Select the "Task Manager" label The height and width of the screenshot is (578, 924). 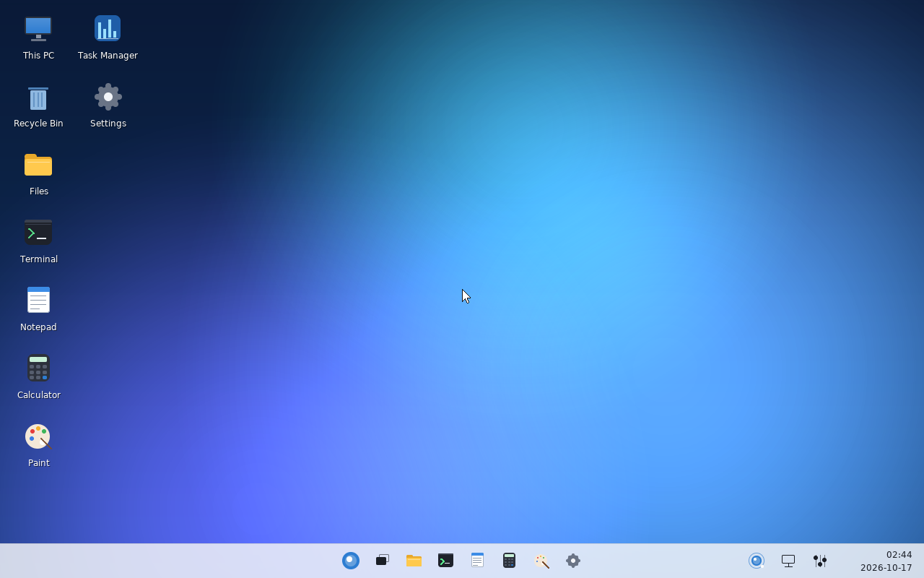click(x=108, y=56)
